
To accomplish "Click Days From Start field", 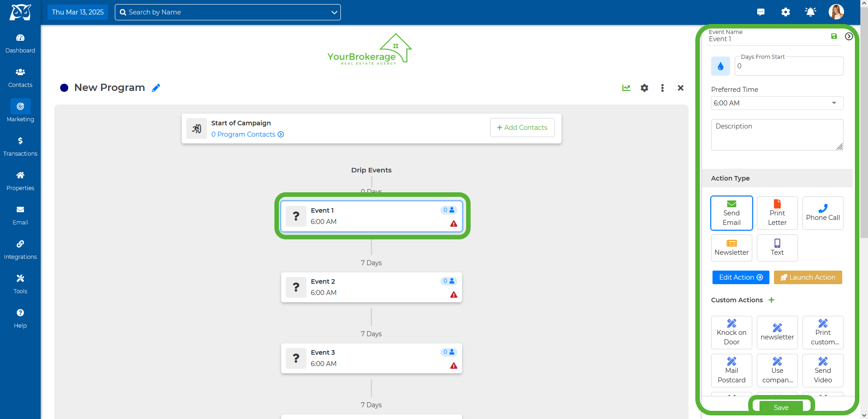I will (789, 66).
